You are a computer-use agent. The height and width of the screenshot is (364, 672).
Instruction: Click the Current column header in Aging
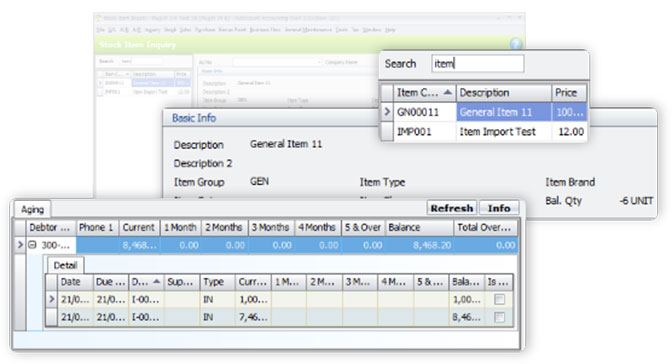[139, 227]
